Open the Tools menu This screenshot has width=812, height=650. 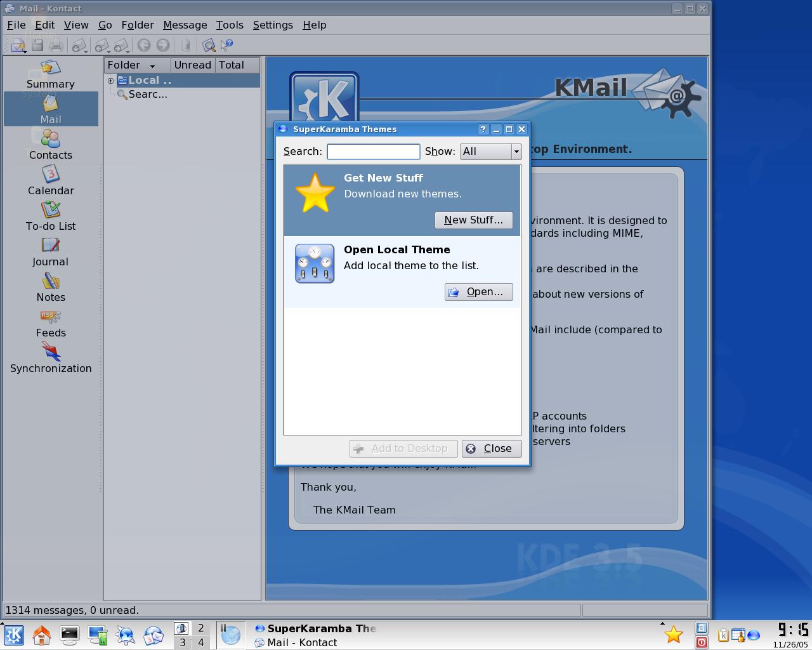tap(230, 25)
